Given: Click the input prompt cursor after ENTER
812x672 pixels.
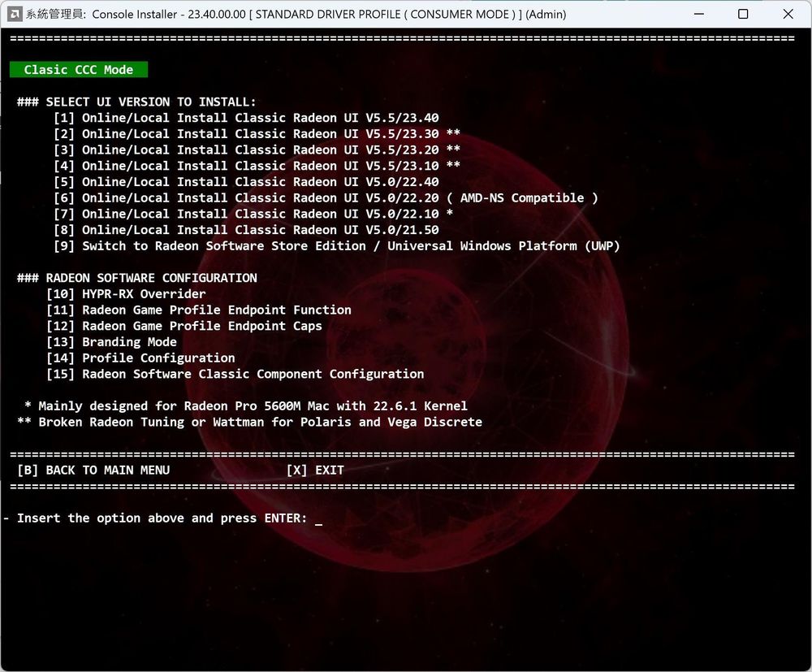Looking at the screenshot, I should pos(318,518).
